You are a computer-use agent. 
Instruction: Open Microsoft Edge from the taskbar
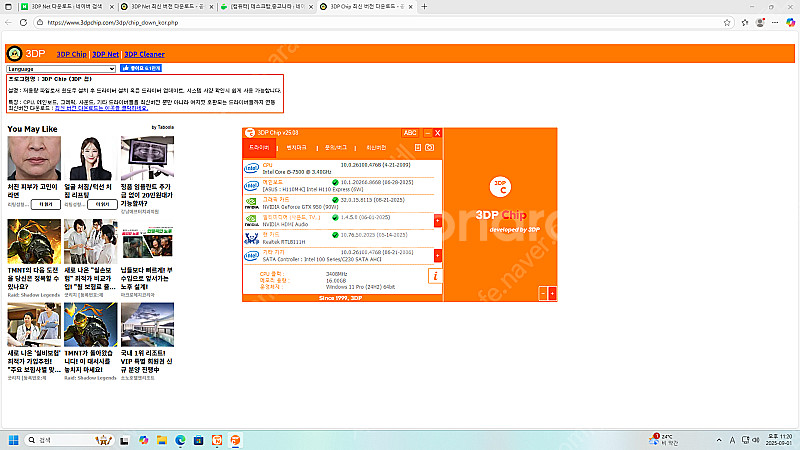[180, 440]
